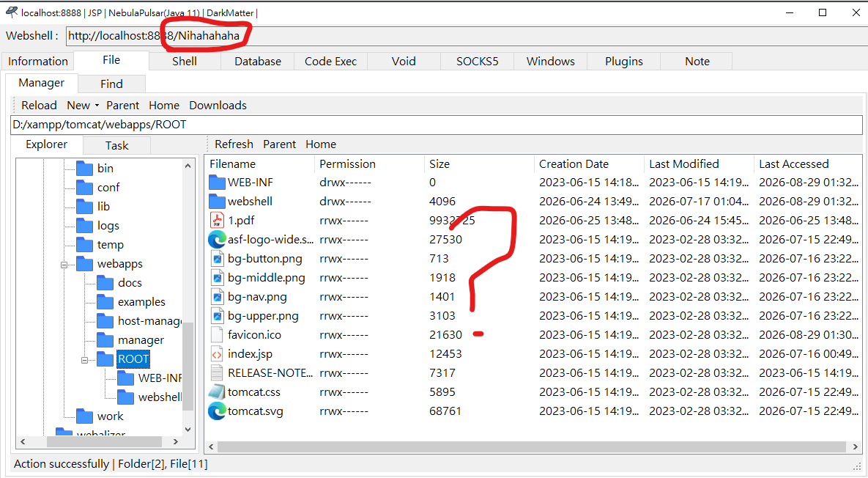The height and width of the screenshot is (478, 868).
Task: Collapse the ROOT tree node
Action: tap(84, 360)
